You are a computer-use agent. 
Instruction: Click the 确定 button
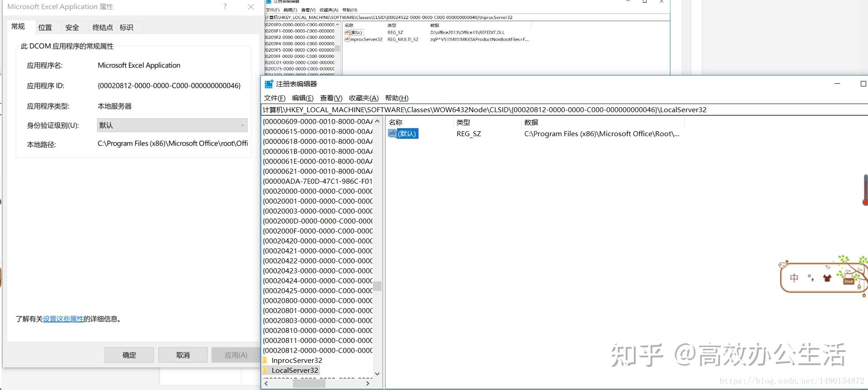click(129, 355)
